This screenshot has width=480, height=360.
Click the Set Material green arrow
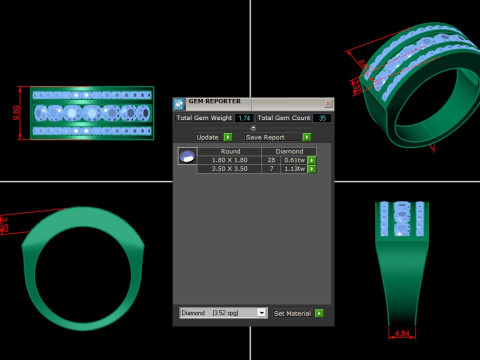pos(319,313)
